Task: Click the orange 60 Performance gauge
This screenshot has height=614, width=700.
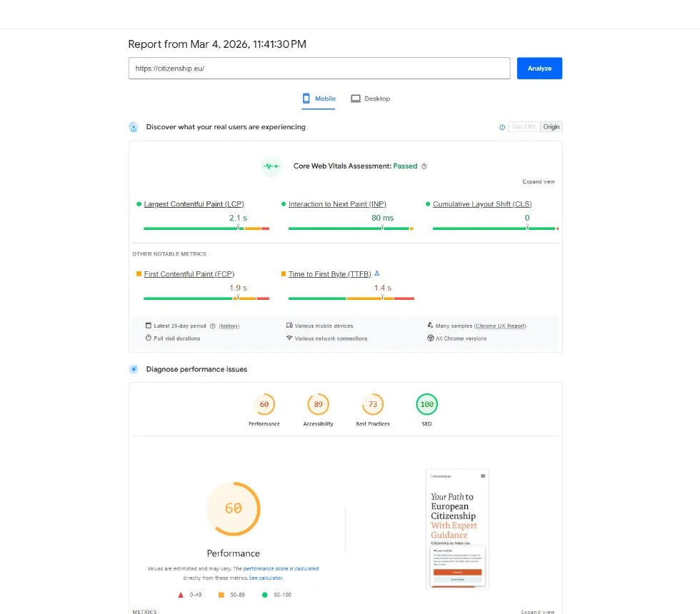Action: pyautogui.click(x=234, y=509)
